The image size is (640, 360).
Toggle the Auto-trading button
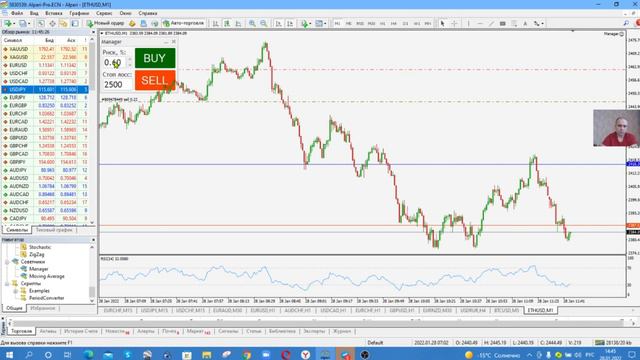tap(183, 23)
